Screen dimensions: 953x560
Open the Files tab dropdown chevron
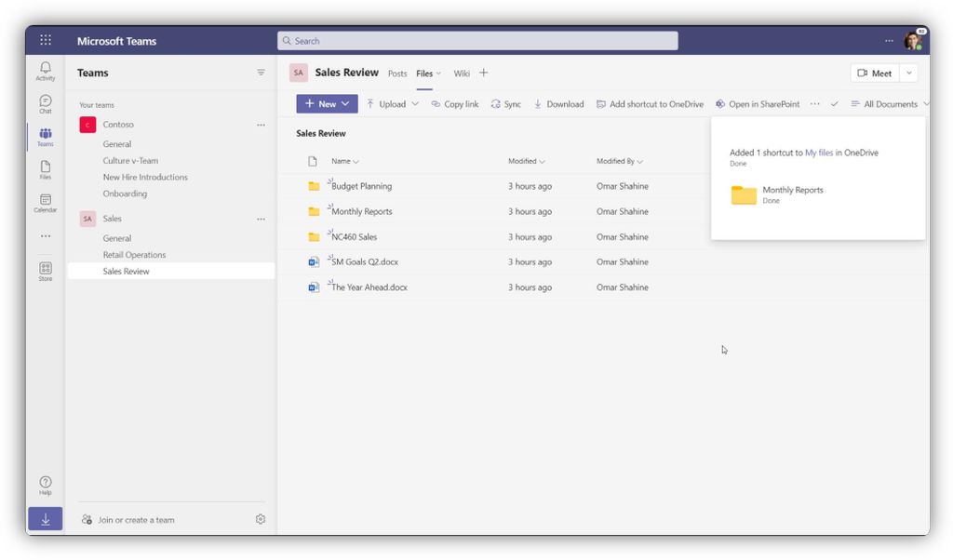coord(438,73)
